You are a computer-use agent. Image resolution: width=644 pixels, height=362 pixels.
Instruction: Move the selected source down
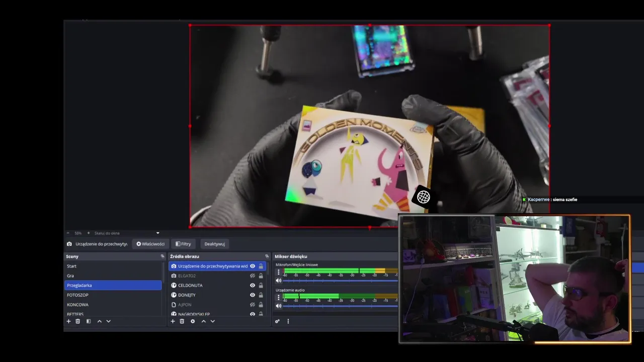[212, 321]
